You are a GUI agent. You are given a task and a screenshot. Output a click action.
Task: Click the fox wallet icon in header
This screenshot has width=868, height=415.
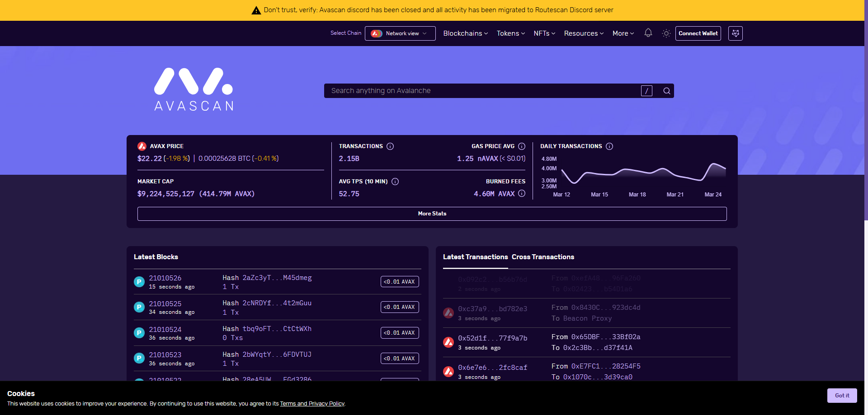(735, 33)
